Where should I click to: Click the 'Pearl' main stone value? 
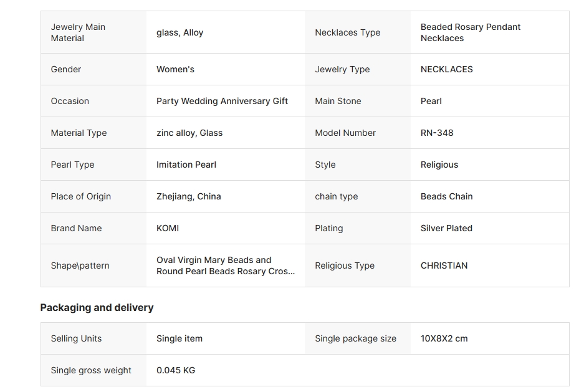pyautogui.click(x=431, y=101)
